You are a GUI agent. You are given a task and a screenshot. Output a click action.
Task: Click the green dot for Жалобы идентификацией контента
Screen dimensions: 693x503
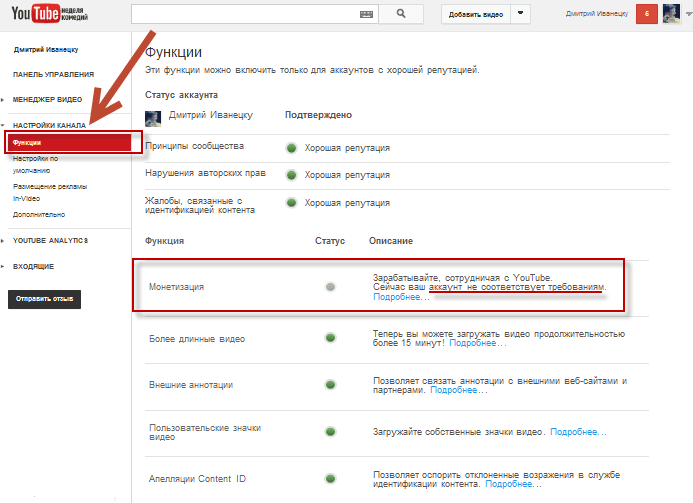point(291,203)
